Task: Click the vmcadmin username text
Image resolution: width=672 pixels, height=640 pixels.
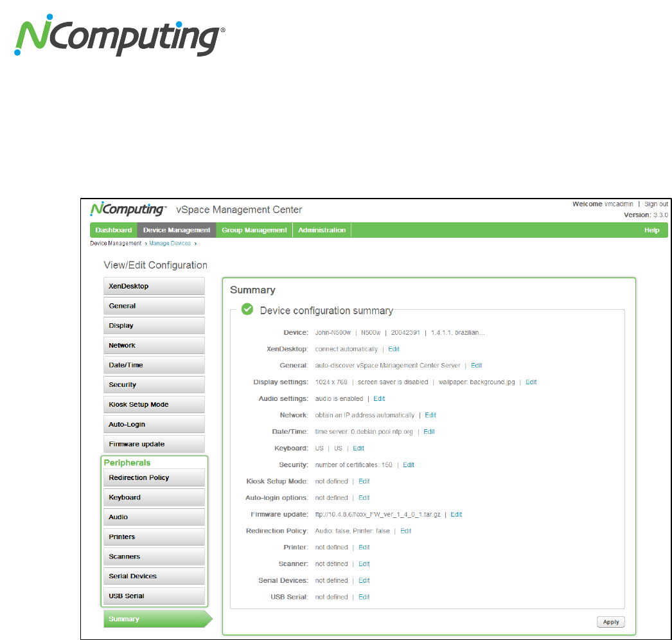Action: coord(619,204)
